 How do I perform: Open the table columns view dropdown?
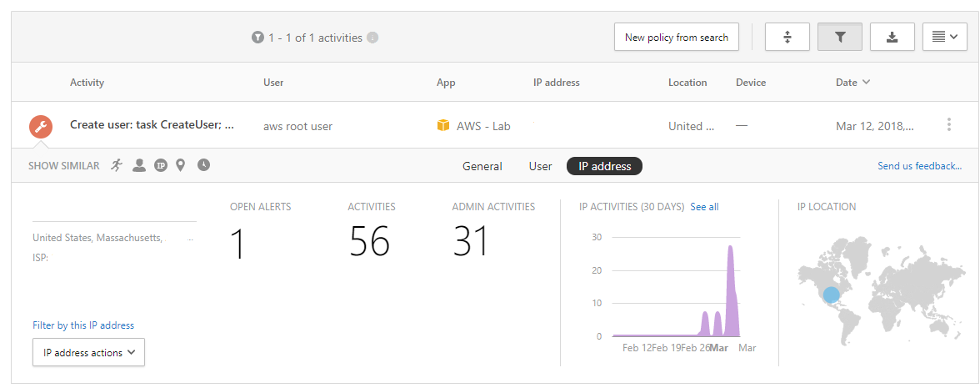(x=945, y=37)
